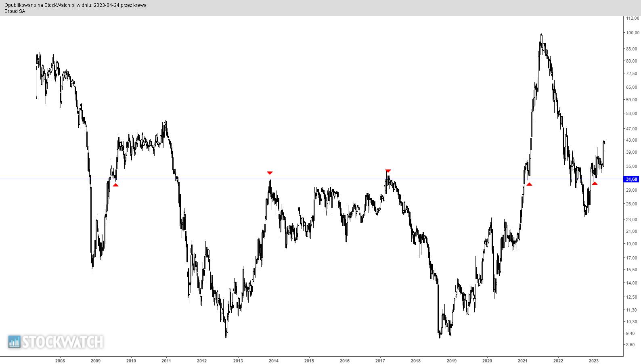Viewport: 641px width, 364px height.
Task: Click the 2011 year label on time axis
Action: (166, 361)
